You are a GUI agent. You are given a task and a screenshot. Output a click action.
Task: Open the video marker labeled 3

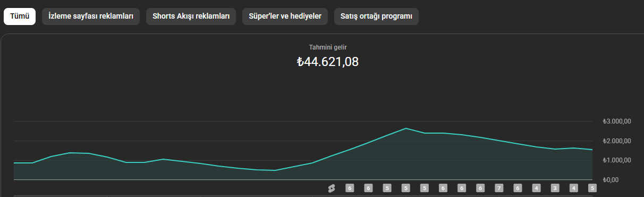click(x=555, y=188)
